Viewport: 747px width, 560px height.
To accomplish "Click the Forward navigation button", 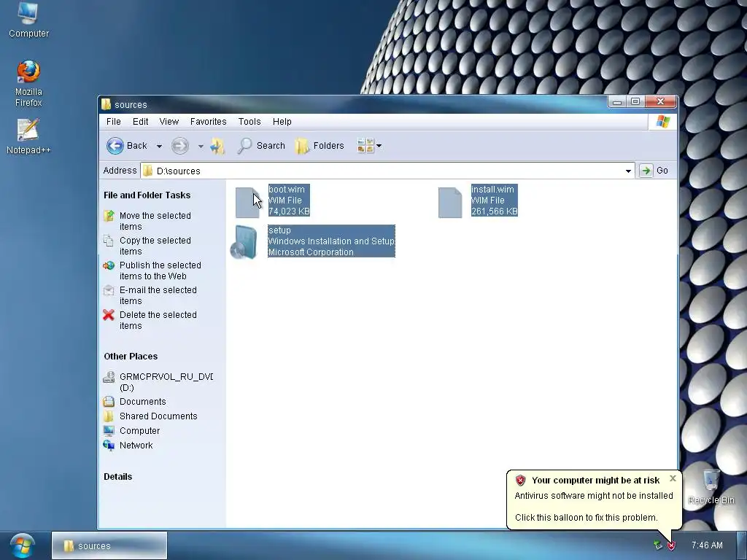I will (x=180, y=146).
